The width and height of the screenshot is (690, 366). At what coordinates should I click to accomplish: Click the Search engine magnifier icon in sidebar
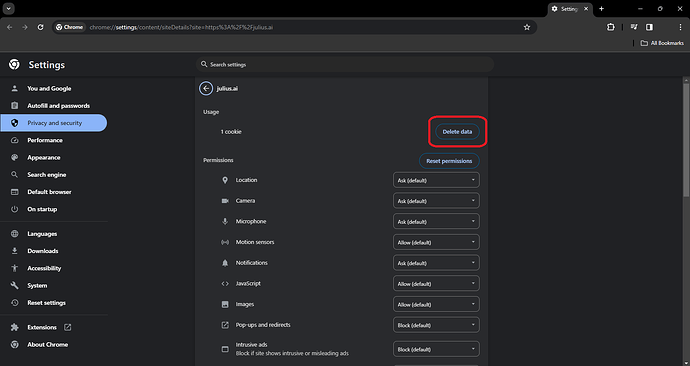coord(15,175)
